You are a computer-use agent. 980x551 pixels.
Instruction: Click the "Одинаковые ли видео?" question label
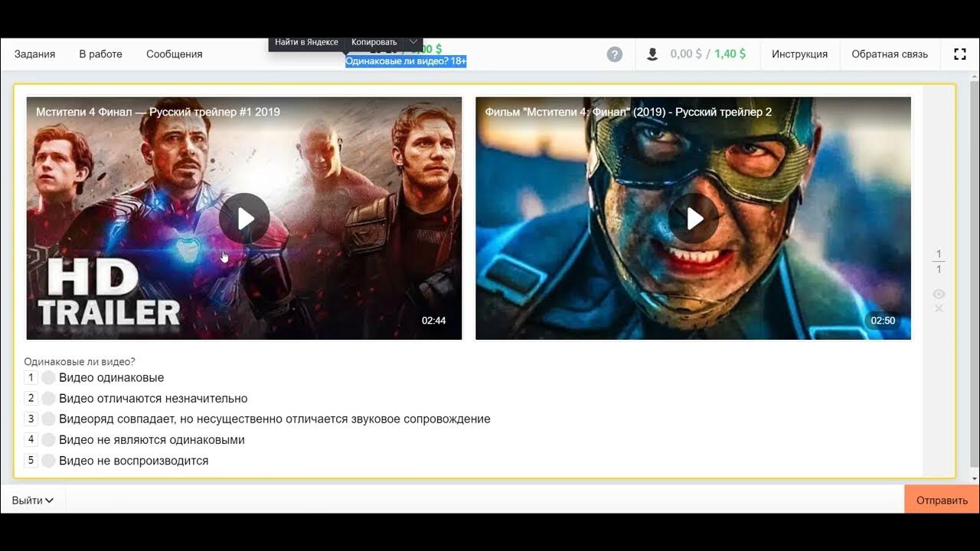tap(80, 362)
